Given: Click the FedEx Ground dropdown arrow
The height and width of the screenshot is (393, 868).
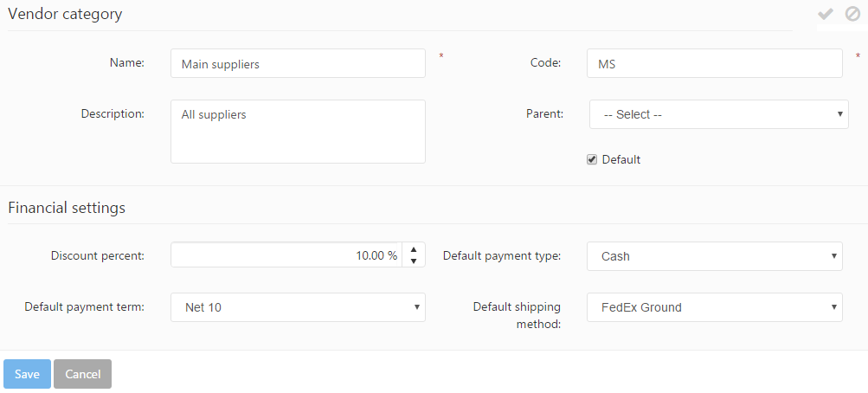Looking at the screenshot, I should tap(834, 307).
